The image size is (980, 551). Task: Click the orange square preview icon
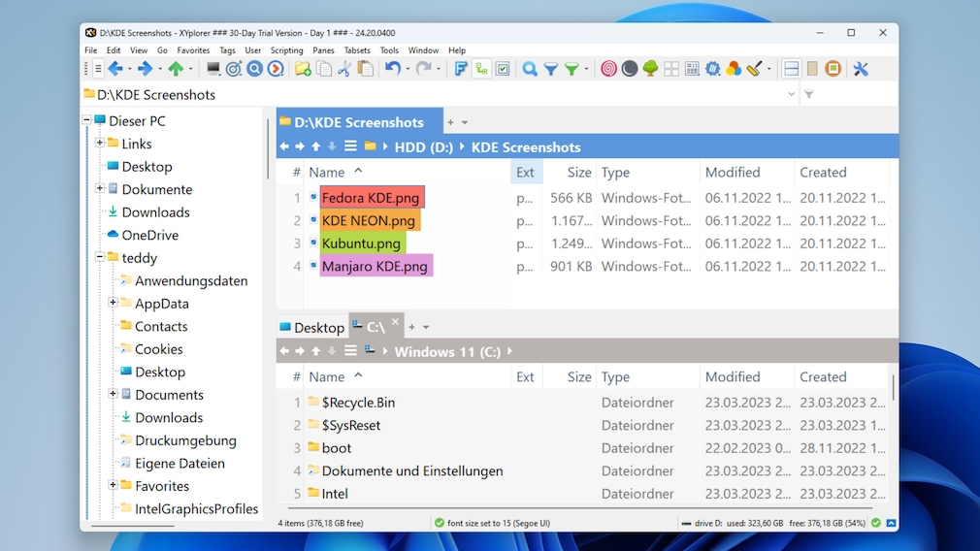(833, 69)
